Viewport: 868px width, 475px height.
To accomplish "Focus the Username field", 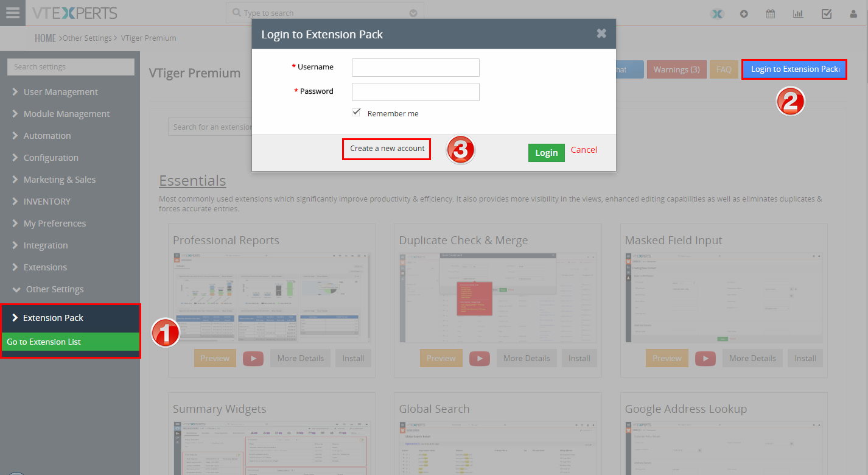I will coord(416,67).
